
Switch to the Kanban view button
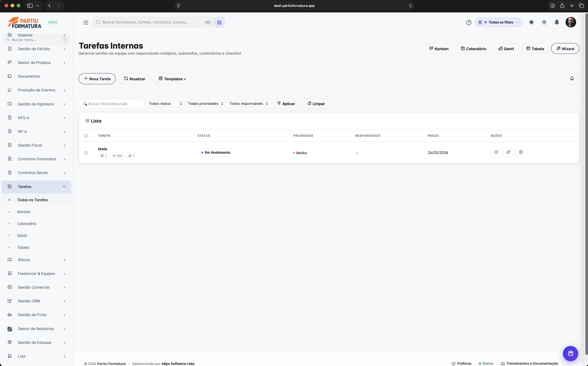[439, 49]
